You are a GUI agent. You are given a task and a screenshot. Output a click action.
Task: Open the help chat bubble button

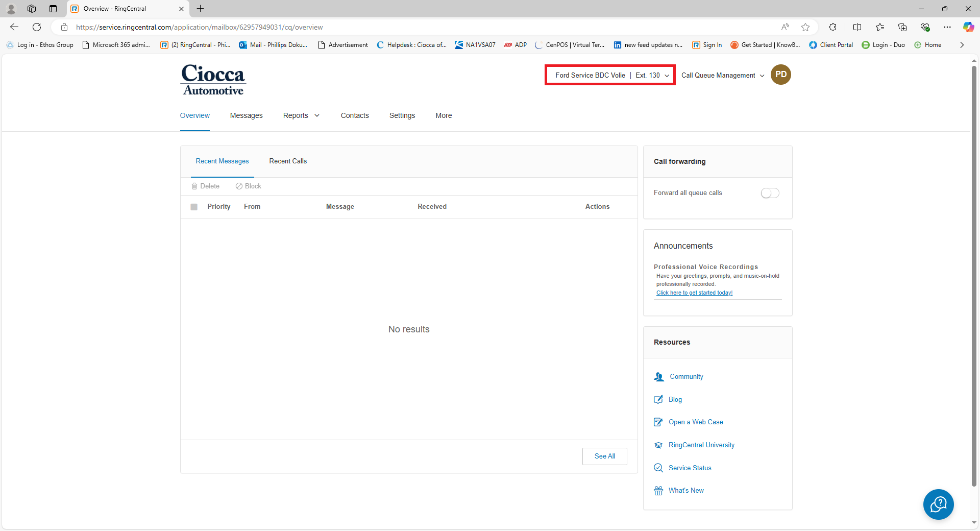pos(938,504)
